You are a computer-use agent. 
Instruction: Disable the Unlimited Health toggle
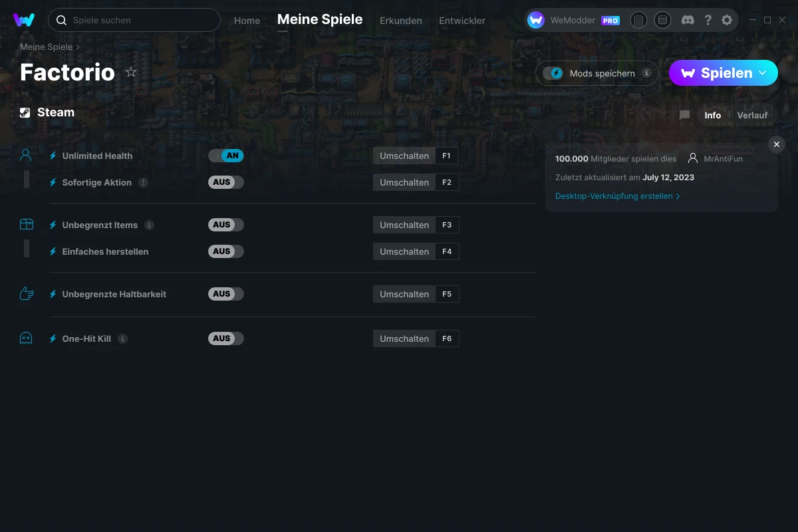click(226, 156)
